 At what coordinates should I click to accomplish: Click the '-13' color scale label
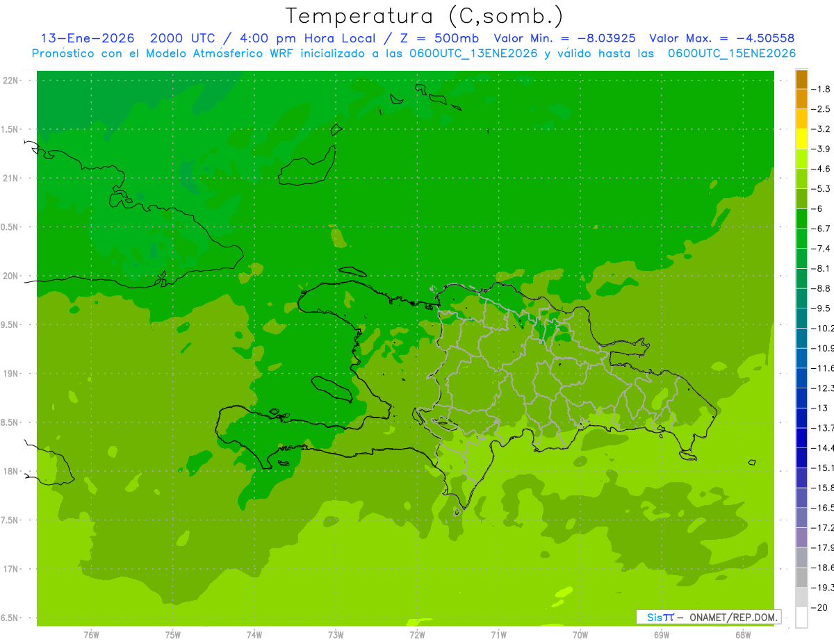[819, 408]
